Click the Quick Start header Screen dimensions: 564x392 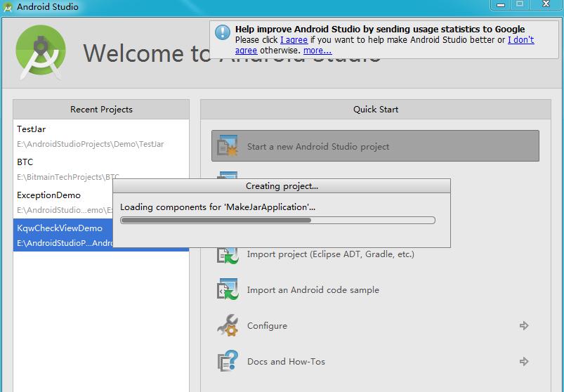(x=376, y=110)
